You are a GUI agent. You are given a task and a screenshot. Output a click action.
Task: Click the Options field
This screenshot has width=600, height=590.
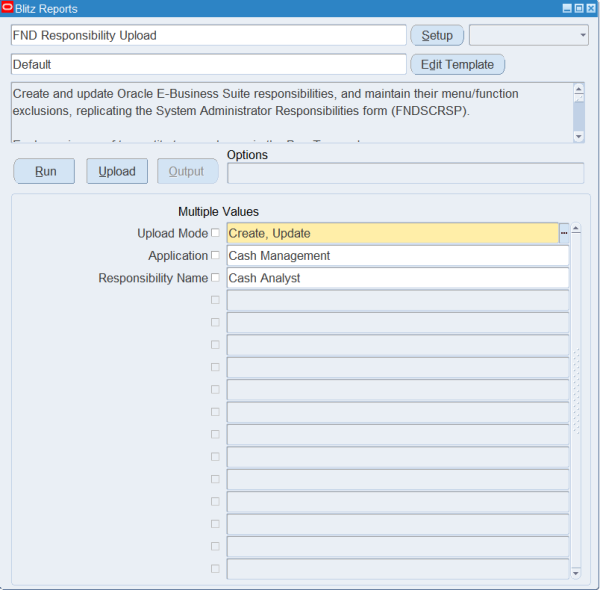click(x=406, y=173)
